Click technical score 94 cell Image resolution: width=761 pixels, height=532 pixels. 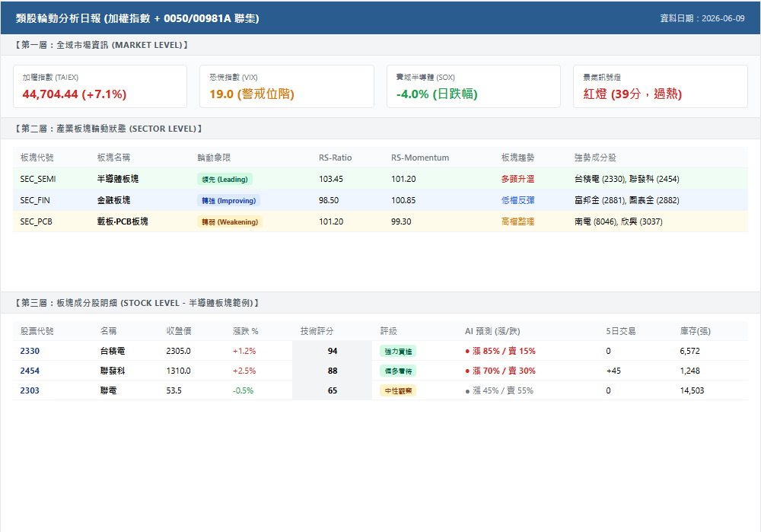332,351
